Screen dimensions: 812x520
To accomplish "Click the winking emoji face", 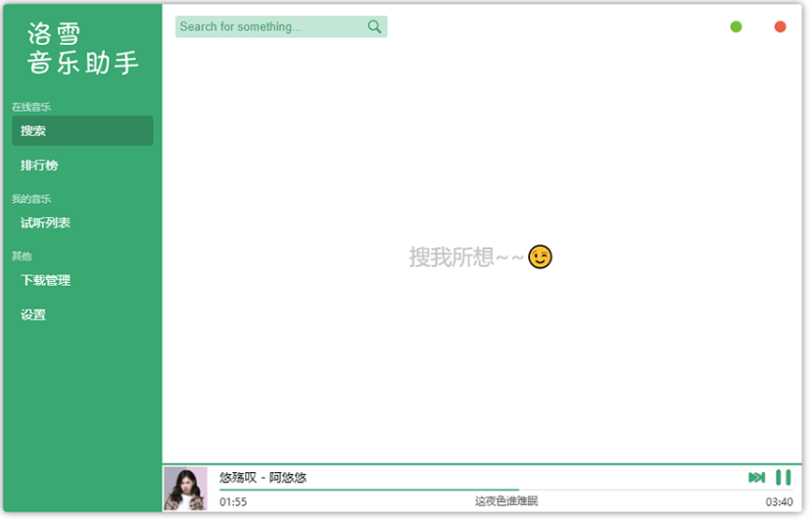I will coord(540,257).
